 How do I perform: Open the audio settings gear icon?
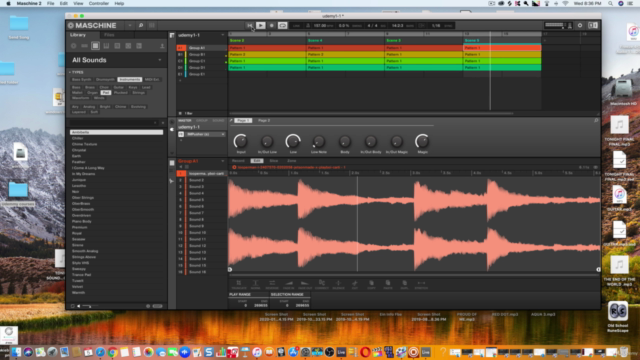coord(580,25)
